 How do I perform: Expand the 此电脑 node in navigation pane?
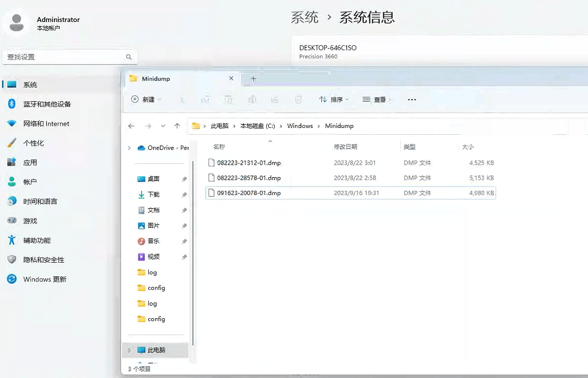pos(129,350)
